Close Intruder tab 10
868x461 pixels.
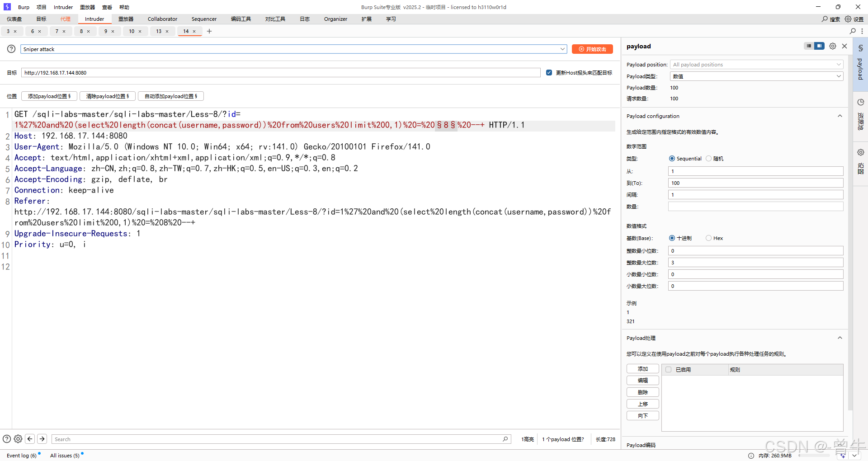coord(140,31)
